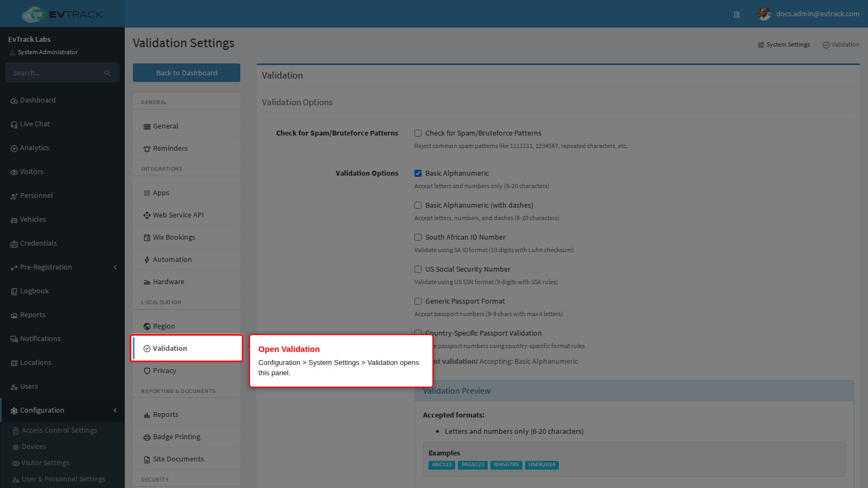This screenshot has width=868, height=488.
Task: Click the Badge Printing printer icon
Action: [x=147, y=438]
